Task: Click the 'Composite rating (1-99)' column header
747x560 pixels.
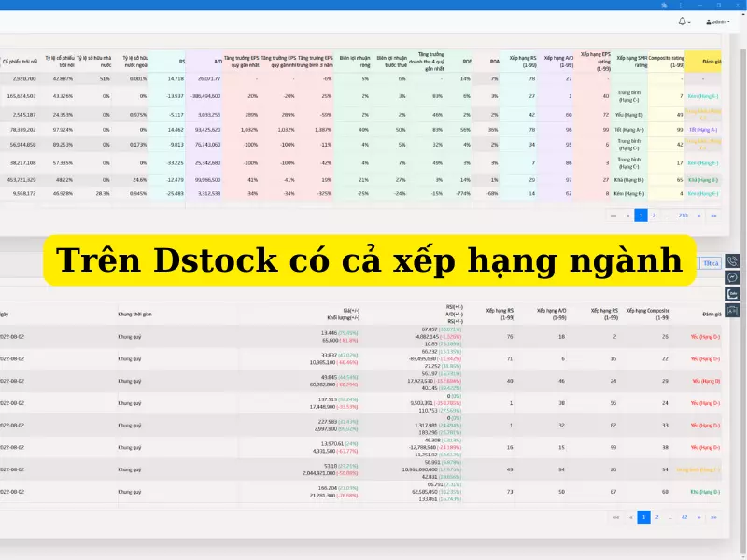Action: [x=667, y=62]
